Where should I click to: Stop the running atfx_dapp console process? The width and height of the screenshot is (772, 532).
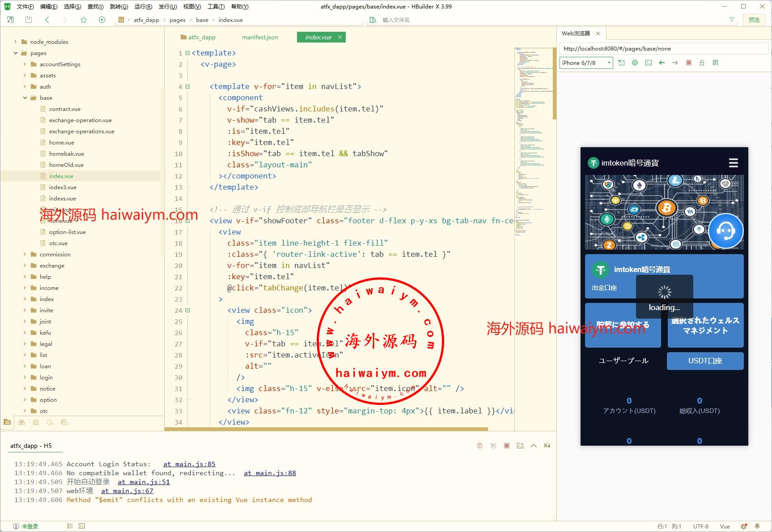tap(506, 446)
